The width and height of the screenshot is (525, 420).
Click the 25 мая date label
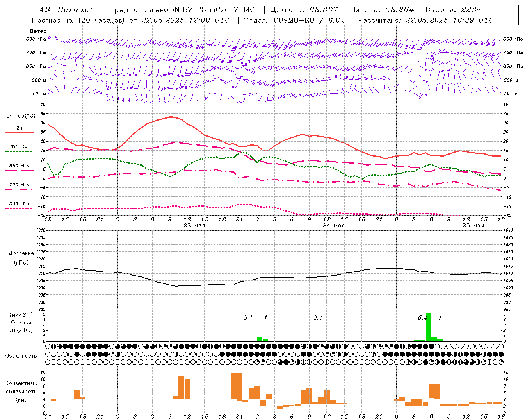tap(473, 225)
